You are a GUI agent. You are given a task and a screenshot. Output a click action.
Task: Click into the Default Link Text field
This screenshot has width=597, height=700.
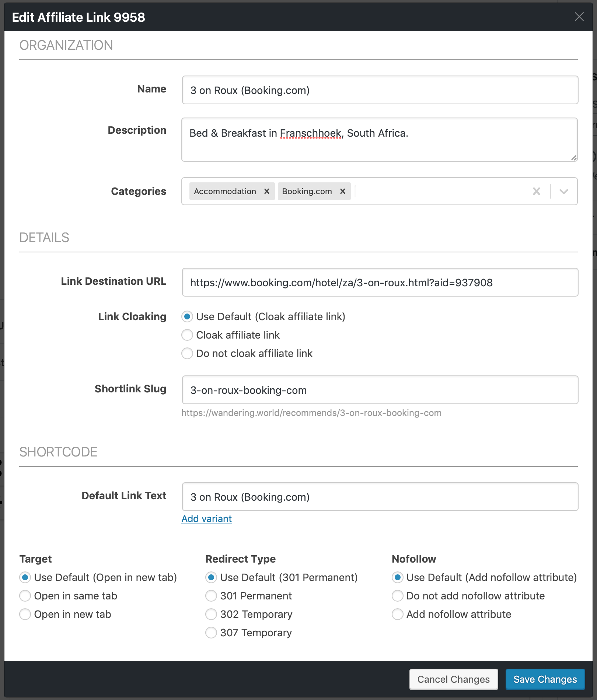[380, 497]
